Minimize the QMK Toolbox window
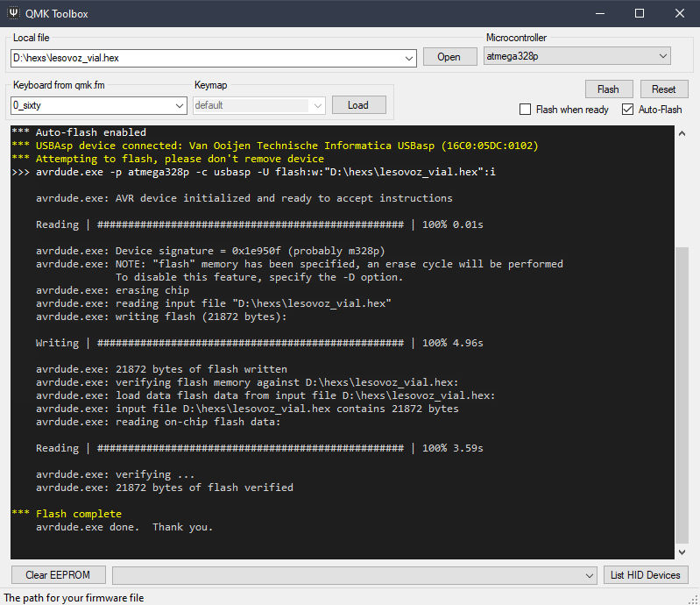Viewport: 700px width, 605px height. click(599, 13)
